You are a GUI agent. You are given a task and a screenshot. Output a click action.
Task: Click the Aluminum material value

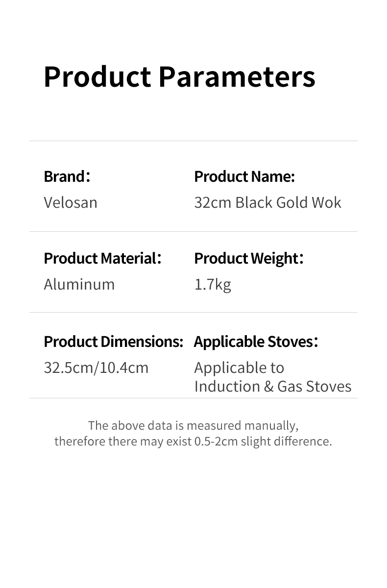pos(79,284)
